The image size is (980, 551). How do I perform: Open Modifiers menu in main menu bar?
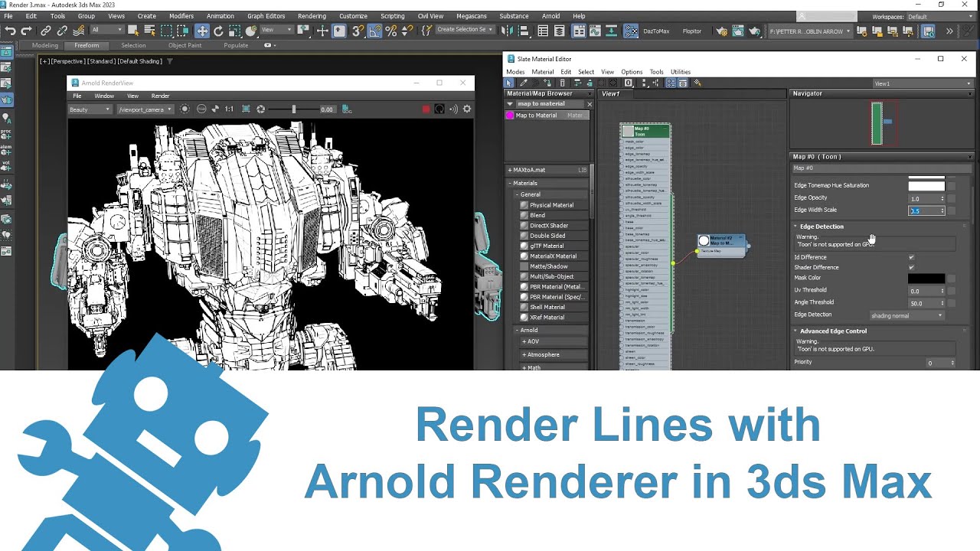tap(181, 16)
